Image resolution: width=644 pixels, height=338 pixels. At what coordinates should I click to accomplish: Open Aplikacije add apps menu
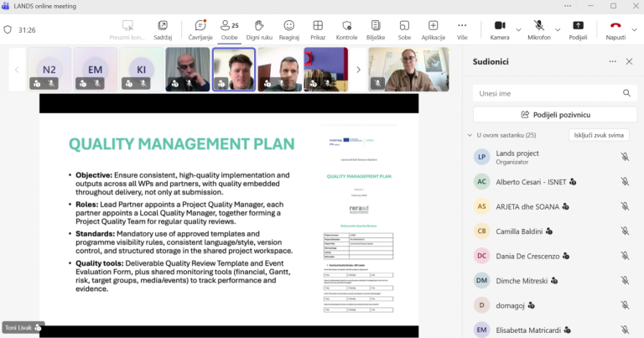434,30
